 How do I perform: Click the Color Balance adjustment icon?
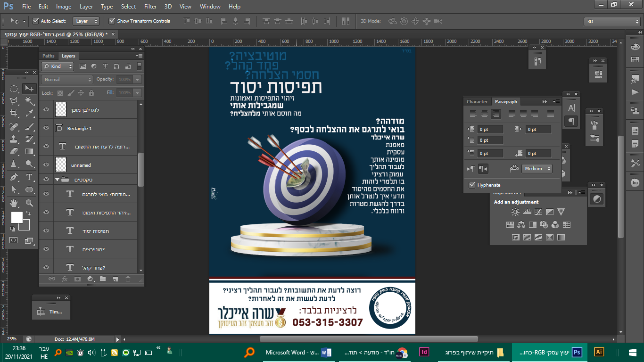521,225
